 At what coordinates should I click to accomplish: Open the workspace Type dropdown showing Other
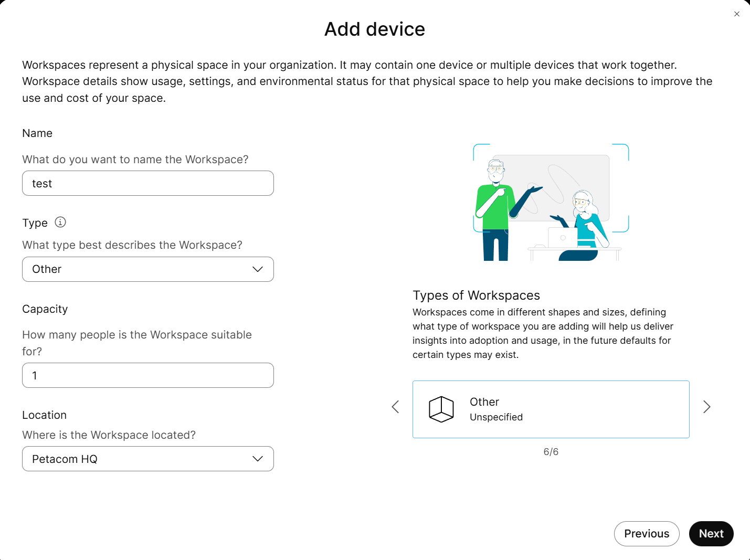pos(148,269)
